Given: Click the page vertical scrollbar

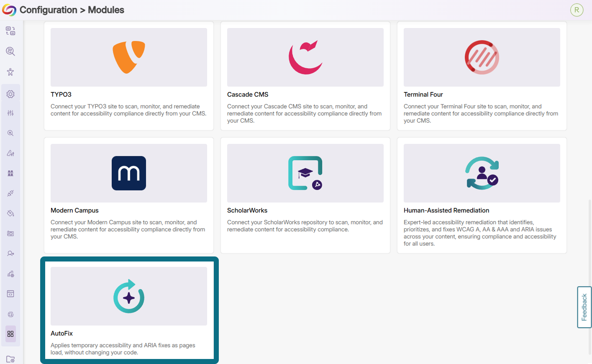Looking at the screenshot, I should tap(590, 276).
